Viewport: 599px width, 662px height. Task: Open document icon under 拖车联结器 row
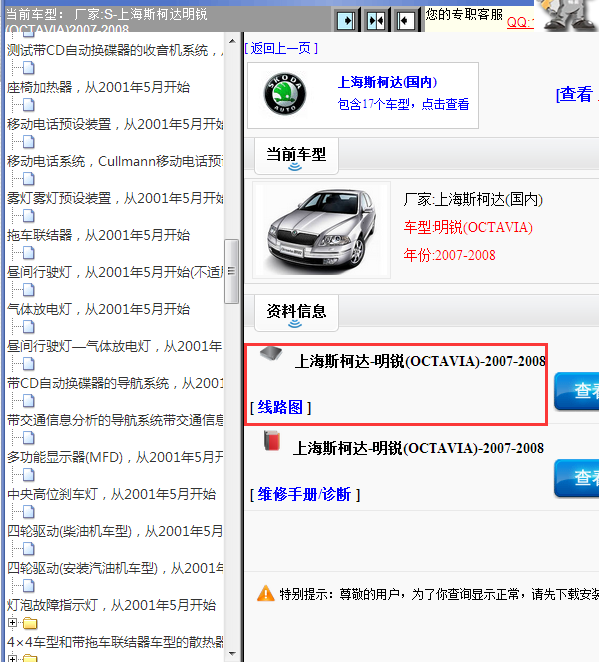tap(28, 253)
